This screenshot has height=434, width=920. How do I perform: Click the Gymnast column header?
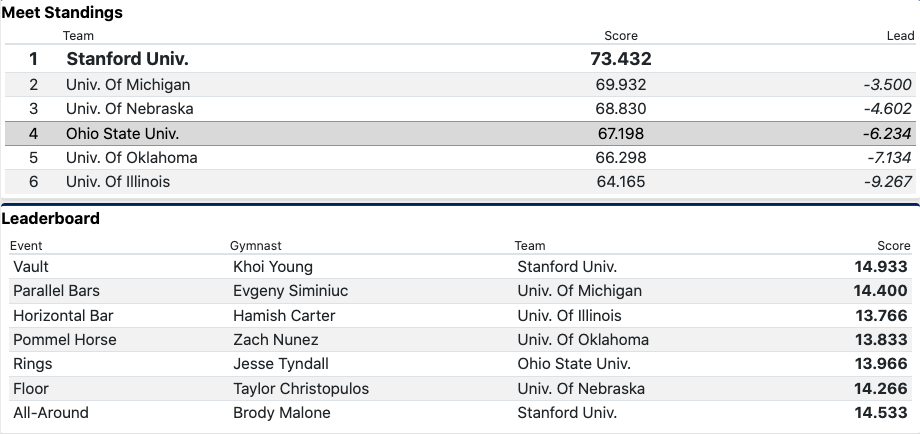pyautogui.click(x=255, y=245)
